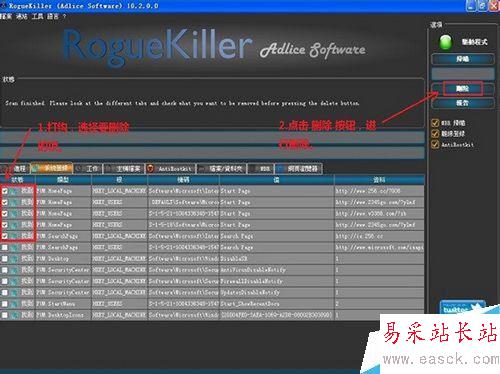Screen dimensions: 500x374
Task: Switch to the MBR tab
Action: pyautogui.click(x=261, y=169)
